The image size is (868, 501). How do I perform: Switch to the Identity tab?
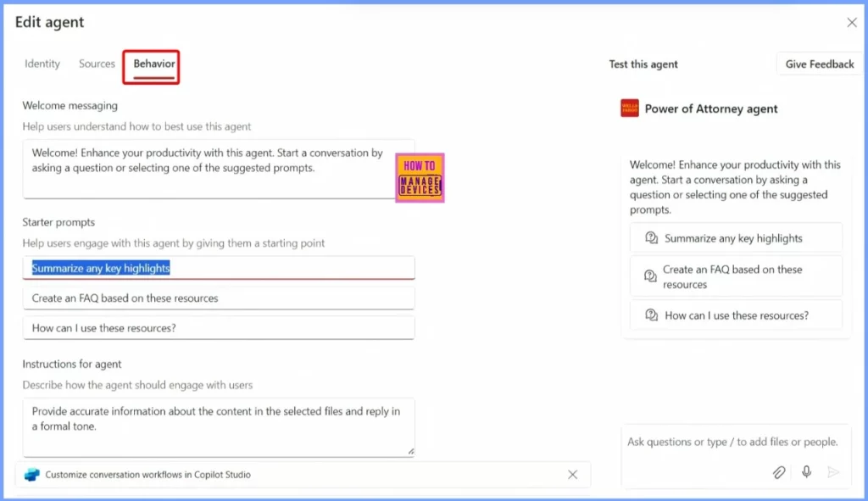(42, 64)
